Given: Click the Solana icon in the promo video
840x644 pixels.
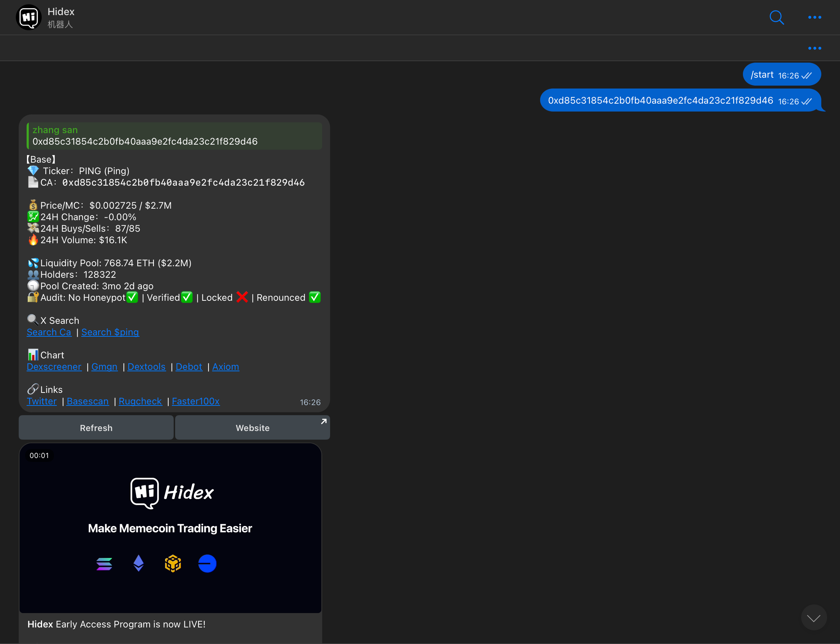Looking at the screenshot, I should point(104,563).
